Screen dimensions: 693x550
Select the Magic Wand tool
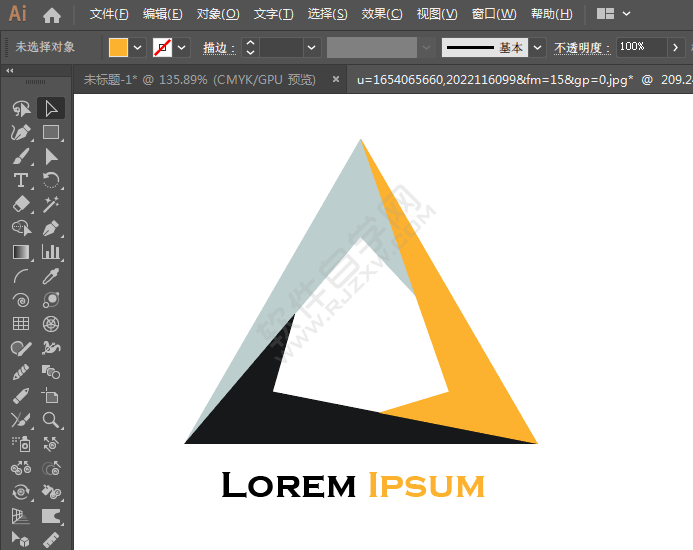[50, 204]
